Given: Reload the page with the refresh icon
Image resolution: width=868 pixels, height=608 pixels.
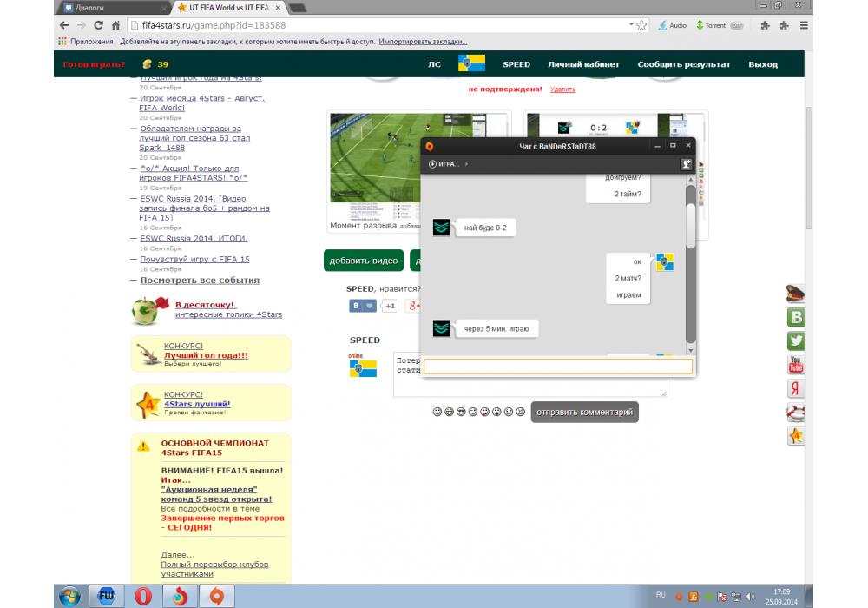Looking at the screenshot, I should point(98,25).
